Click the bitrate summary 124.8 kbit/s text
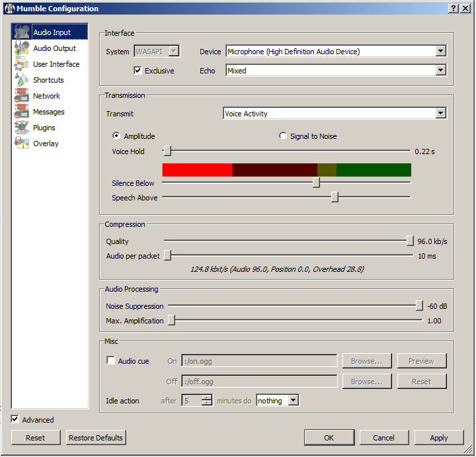Viewport: 476px width, 457px height. (x=277, y=269)
